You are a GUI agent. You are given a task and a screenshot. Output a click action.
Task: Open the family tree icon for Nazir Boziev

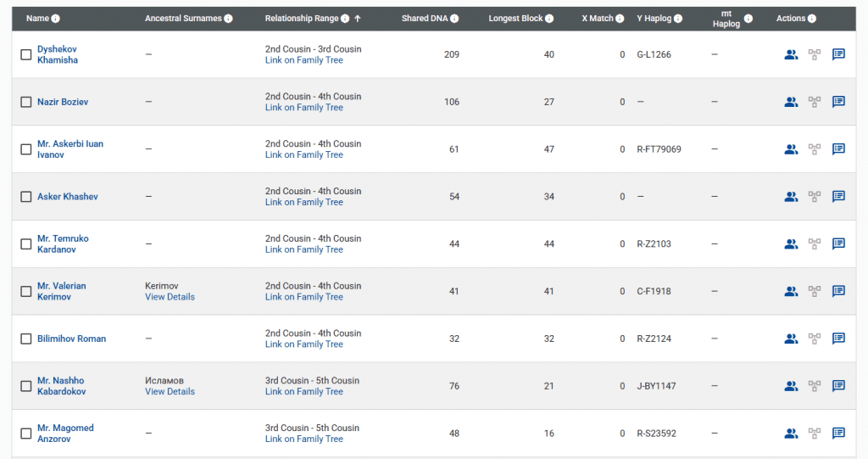point(815,102)
